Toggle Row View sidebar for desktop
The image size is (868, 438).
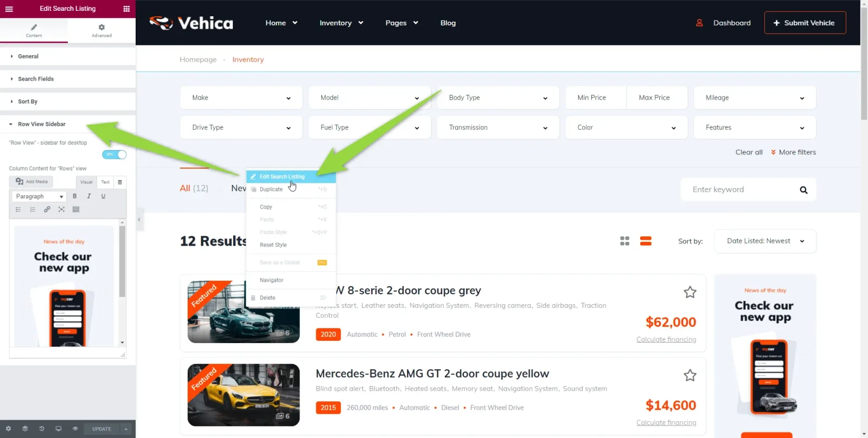click(114, 154)
